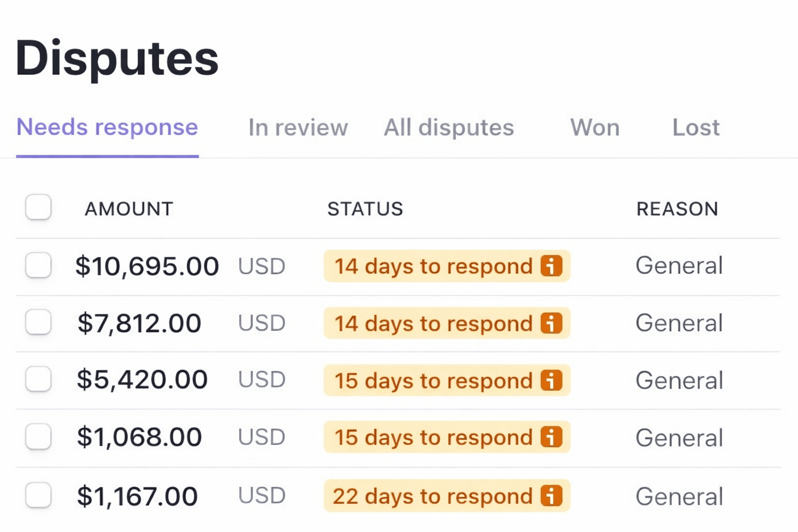Screen dimensions: 798x532
Task: Stay on the Needs response tab
Action: (107, 128)
